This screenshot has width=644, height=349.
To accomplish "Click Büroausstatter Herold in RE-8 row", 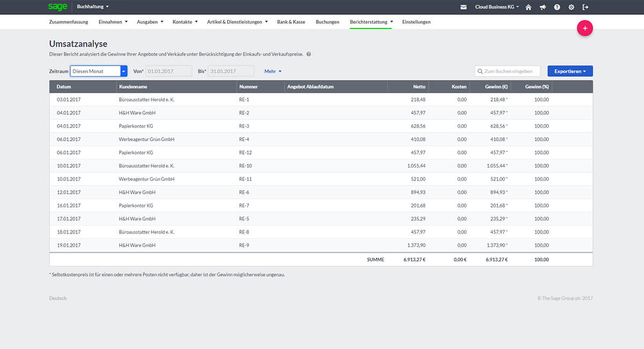I will [x=147, y=232].
